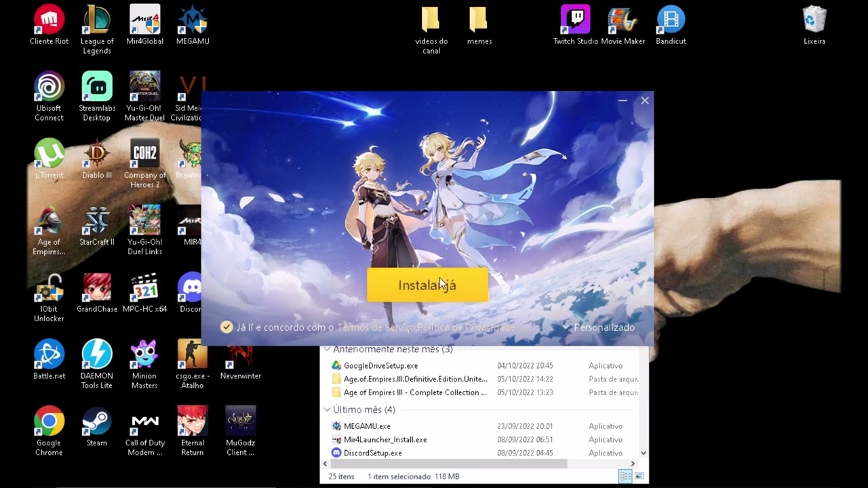Select DAEMON Tools Lite icon

tap(97, 365)
